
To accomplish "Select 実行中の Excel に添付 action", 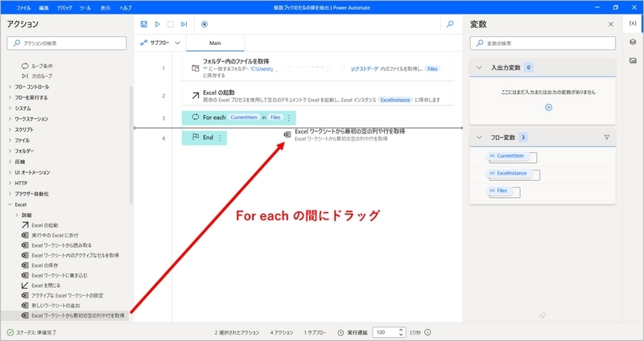I will coord(50,235).
